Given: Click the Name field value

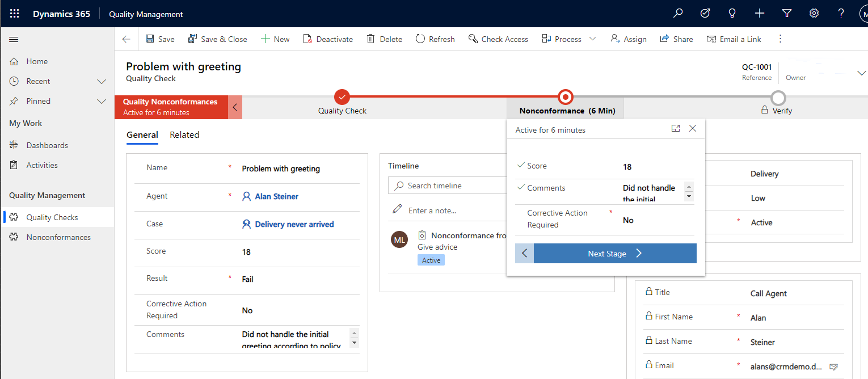Looking at the screenshot, I should coord(281,169).
